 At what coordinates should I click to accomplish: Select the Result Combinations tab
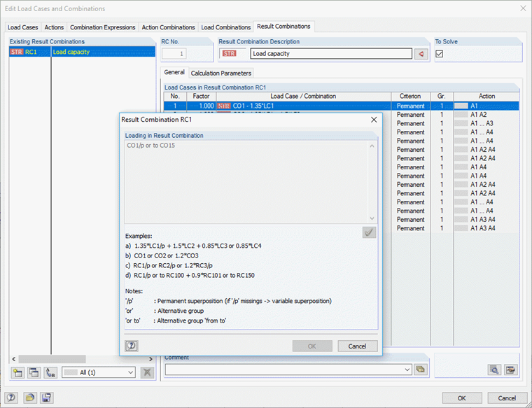pyautogui.click(x=283, y=26)
